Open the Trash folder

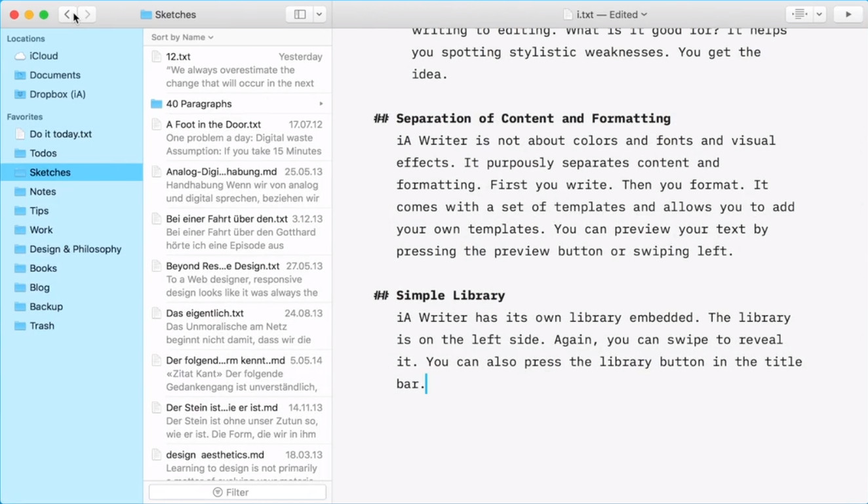coord(71,326)
